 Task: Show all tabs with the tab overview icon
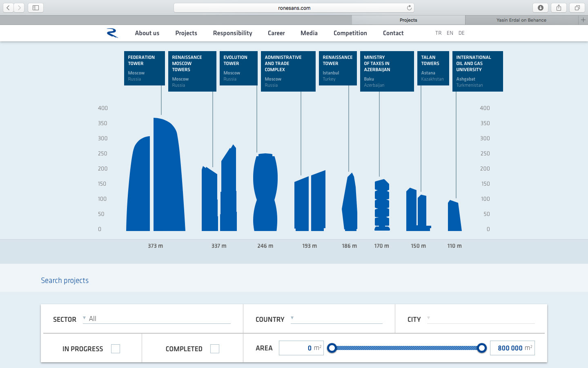tap(577, 8)
